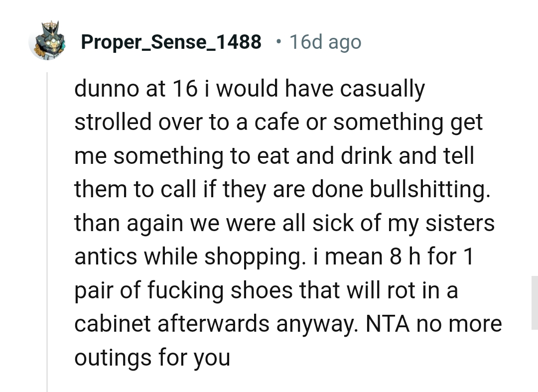Open the Proper_Sense_1488 username profile link
The image size is (538, 392).
point(171,42)
